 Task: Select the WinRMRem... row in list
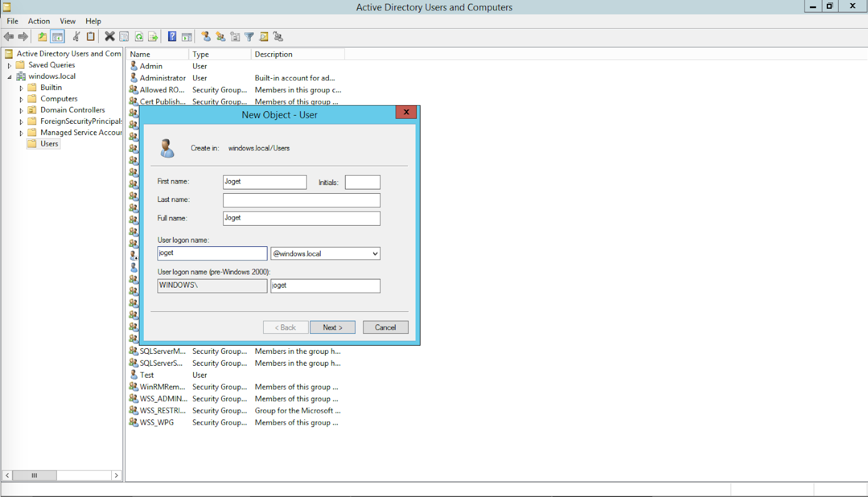235,386
